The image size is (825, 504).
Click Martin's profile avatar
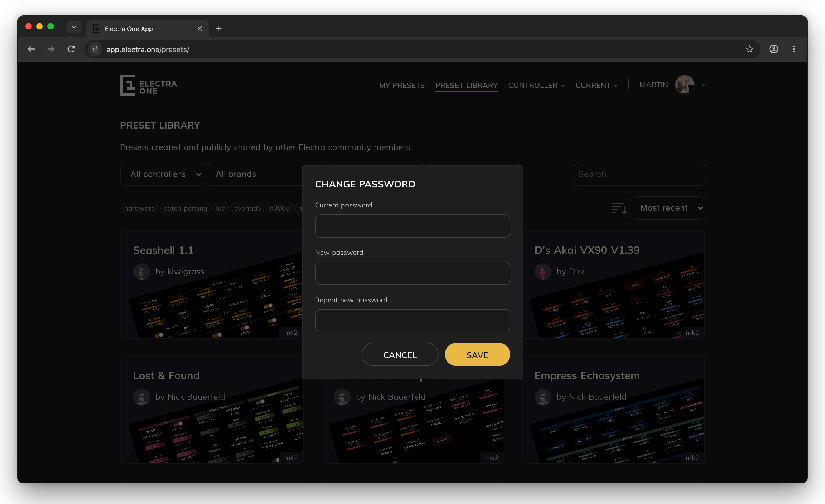[x=685, y=85]
